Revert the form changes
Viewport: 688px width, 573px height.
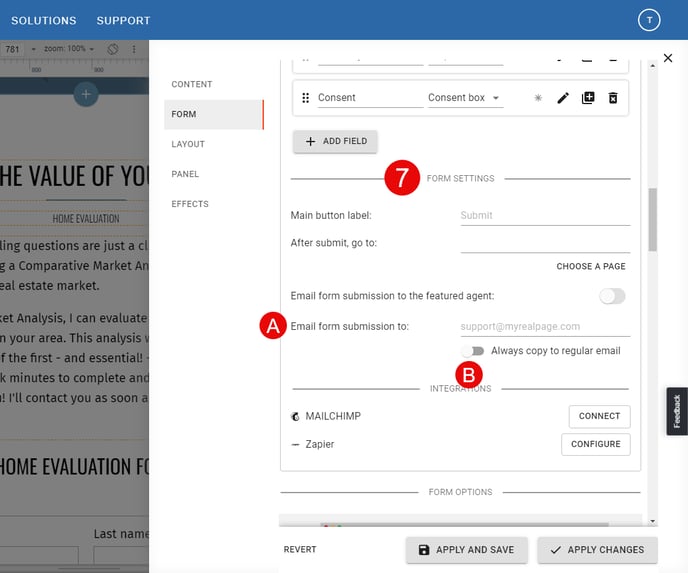tap(300, 550)
